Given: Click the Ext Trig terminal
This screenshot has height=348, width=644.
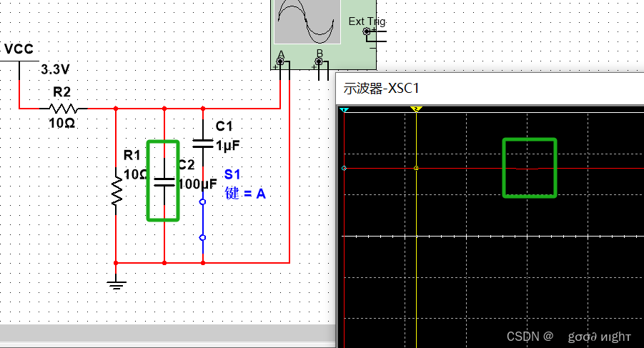Looking at the screenshot, I should pos(367,31).
